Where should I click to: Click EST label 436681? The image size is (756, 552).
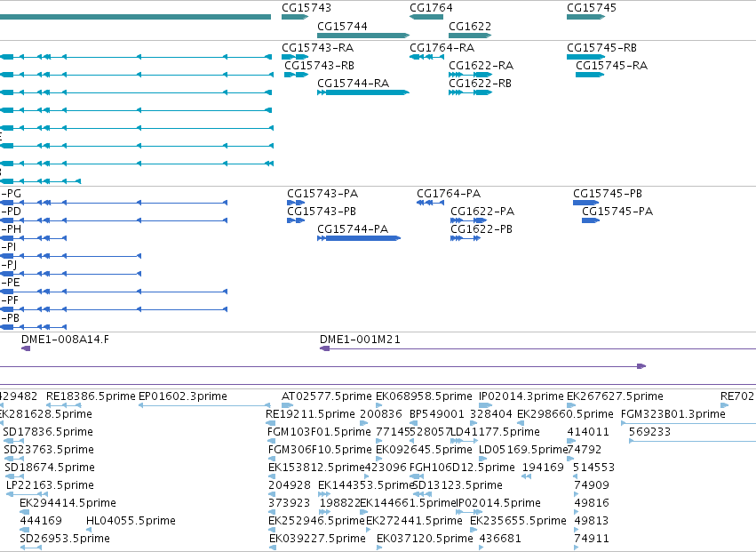(x=500, y=539)
